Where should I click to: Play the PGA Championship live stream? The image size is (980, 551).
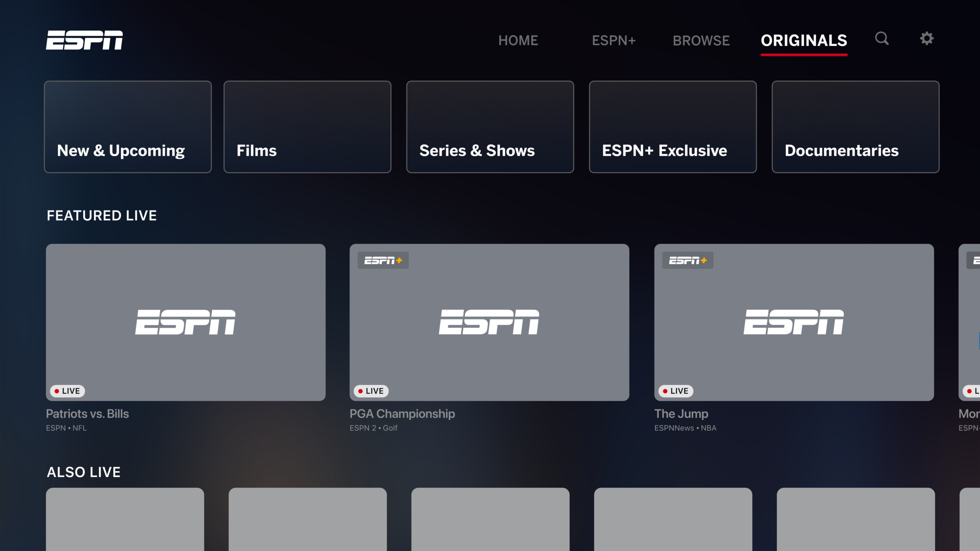[489, 322]
